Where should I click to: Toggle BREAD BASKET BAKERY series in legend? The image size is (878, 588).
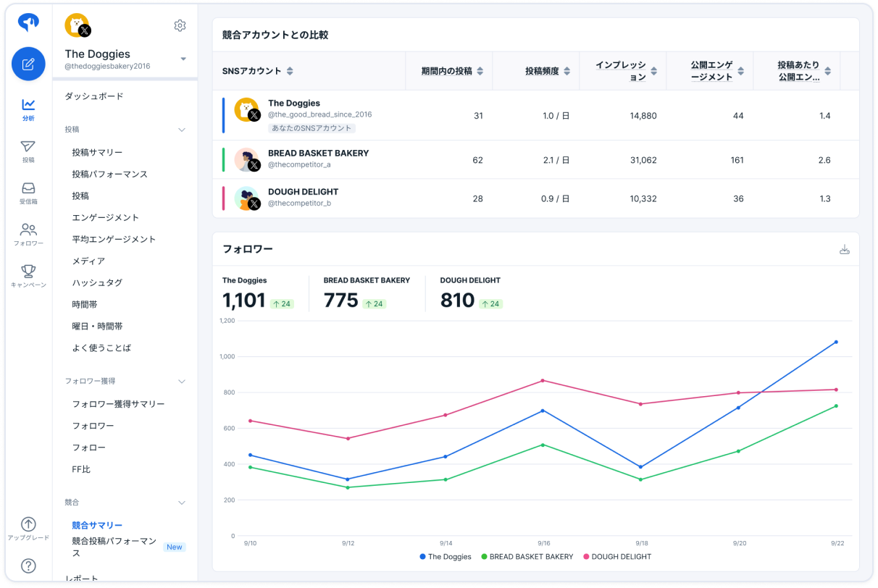coord(527,557)
